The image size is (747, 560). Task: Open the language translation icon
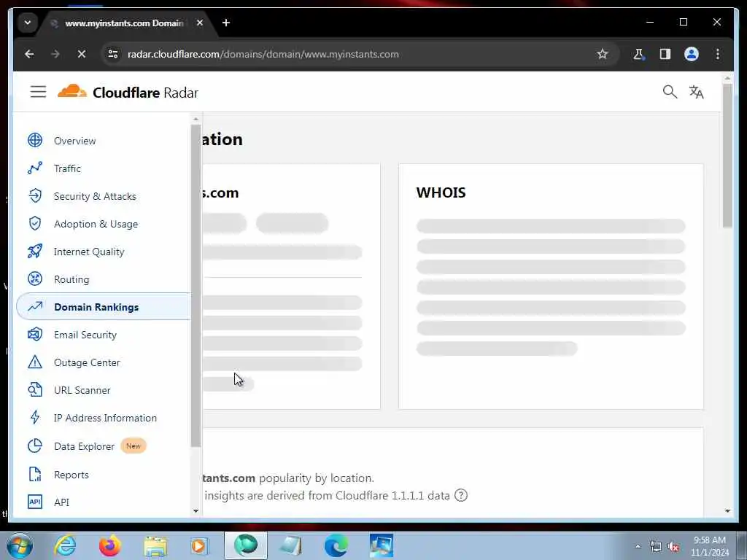(696, 92)
